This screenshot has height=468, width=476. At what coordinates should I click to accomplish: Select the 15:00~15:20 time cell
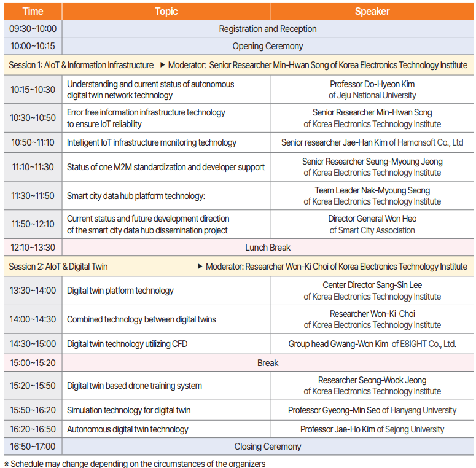tap(33, 363)
